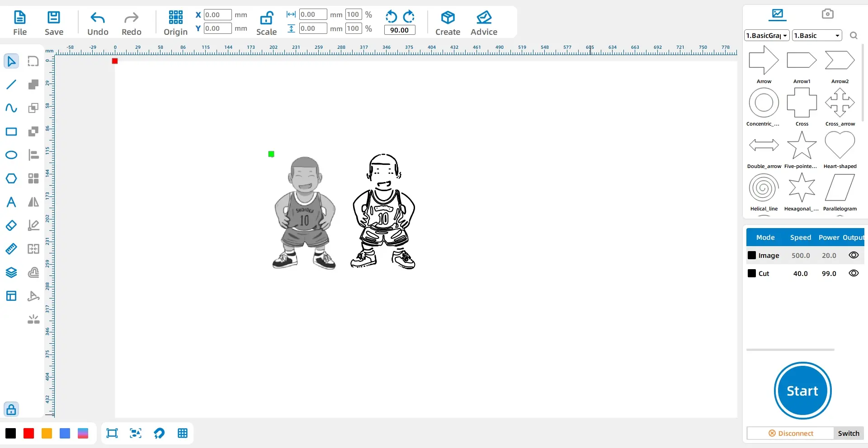Click the Create toolbar button
Screen dimensions: 868x448
coord(448,23)
